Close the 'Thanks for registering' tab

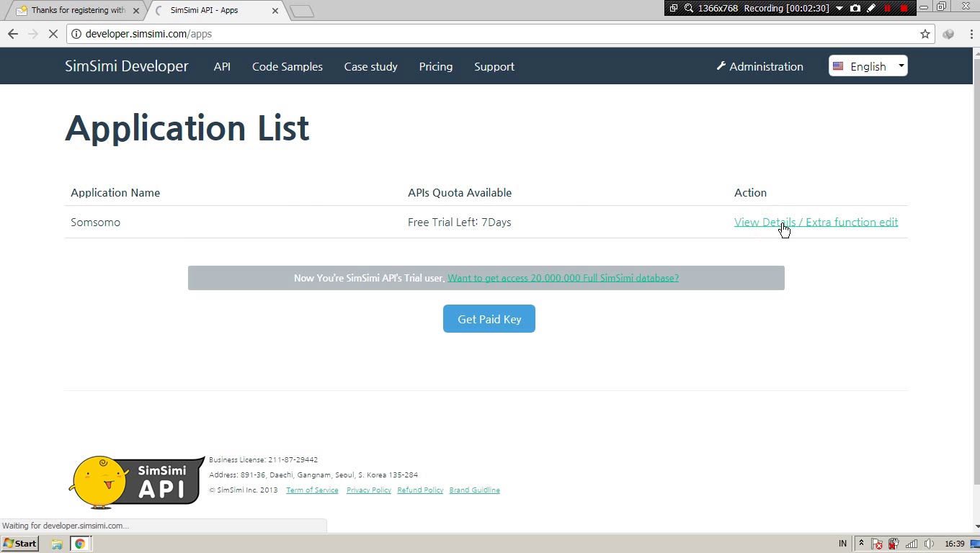pyautogui.click(x=136, y=11)
